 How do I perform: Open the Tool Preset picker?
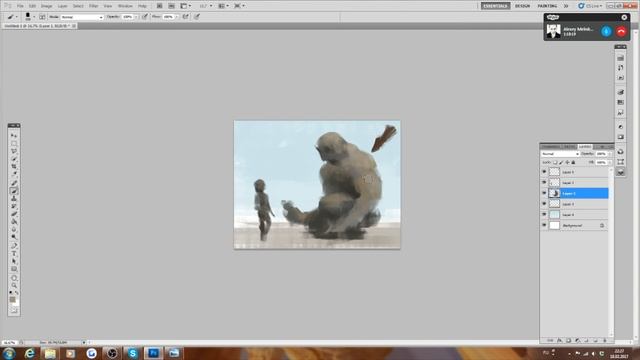click(12, 17)
